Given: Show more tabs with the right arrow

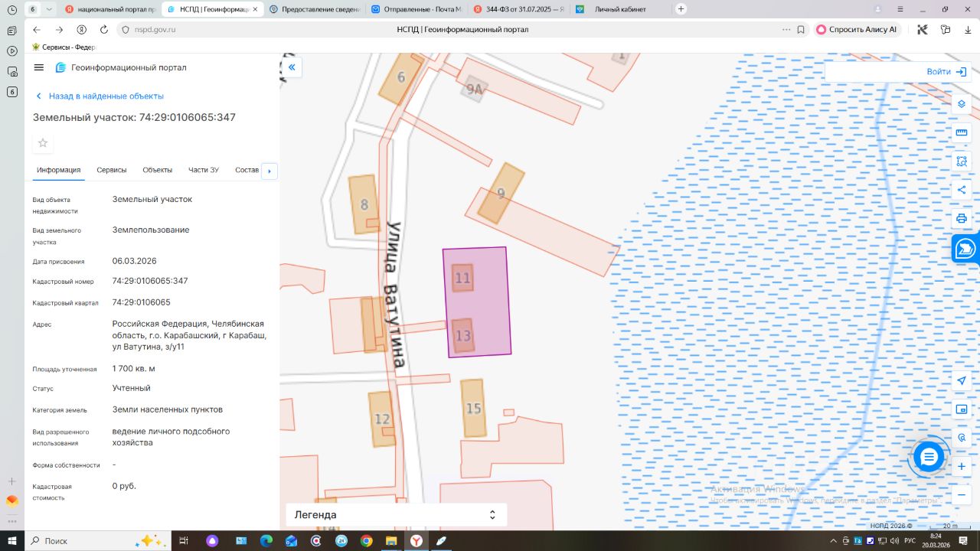Looking at the screenshot, I should pos(269,171).
